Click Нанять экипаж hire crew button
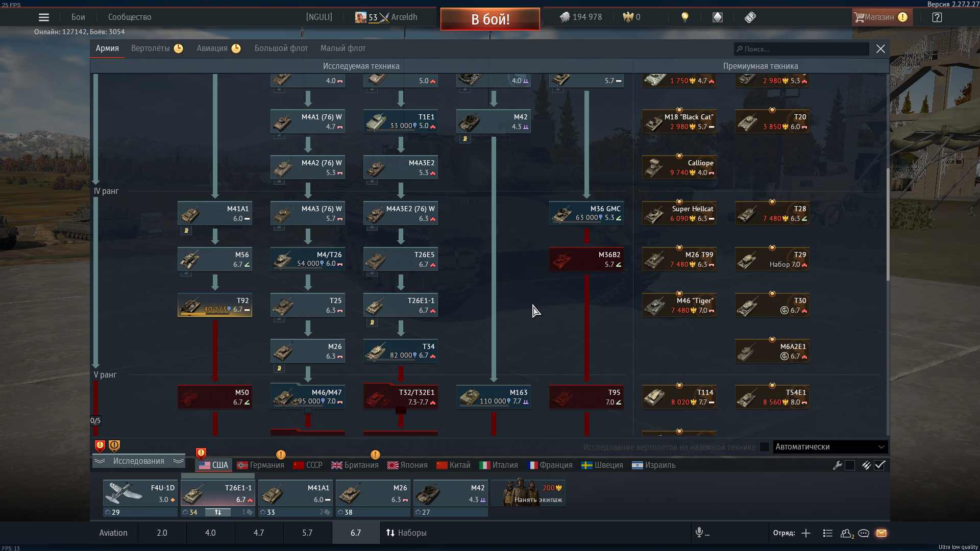The image size is (980, 551). [528, 493]
